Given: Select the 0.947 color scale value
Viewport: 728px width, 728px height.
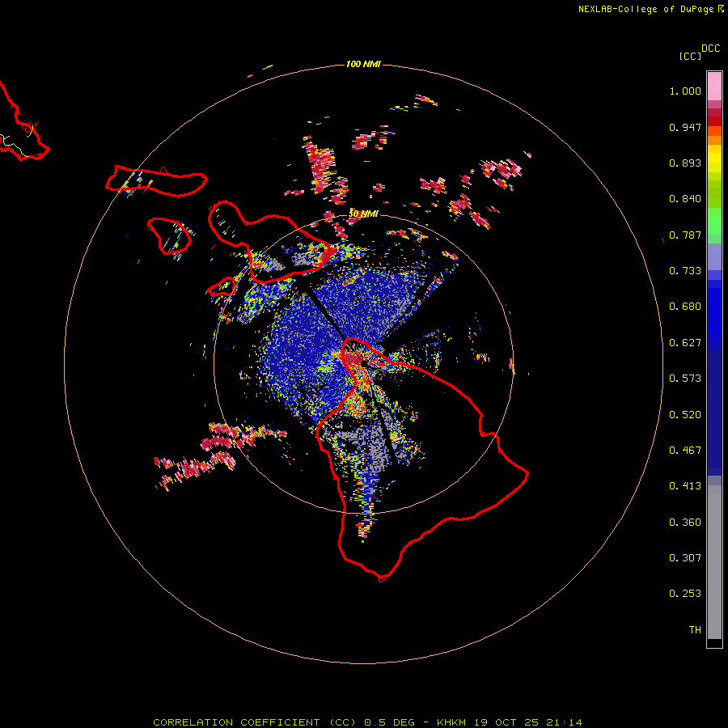Looking at the screenshot, I should pyautogui.click(x=685, y=127).
